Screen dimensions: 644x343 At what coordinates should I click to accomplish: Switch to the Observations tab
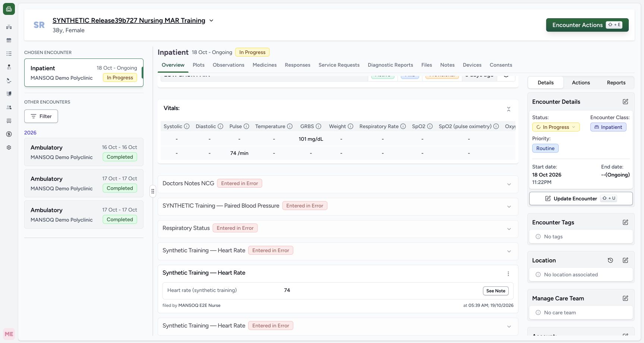[228, 65]
